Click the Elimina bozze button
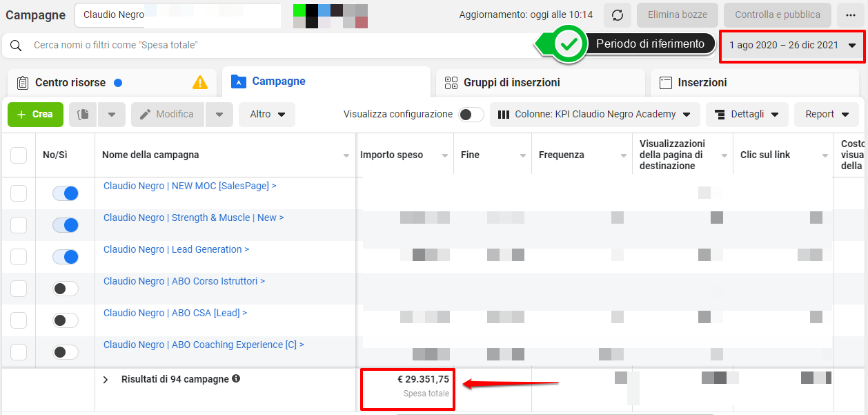This screenshot has height=415, width=868. pos(678,15)
